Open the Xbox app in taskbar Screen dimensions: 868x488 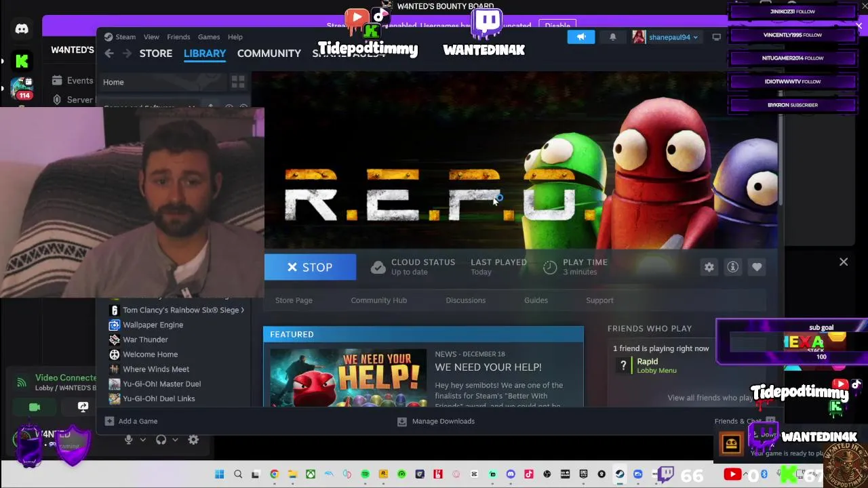pyautogui.click(x=311, y=474)
